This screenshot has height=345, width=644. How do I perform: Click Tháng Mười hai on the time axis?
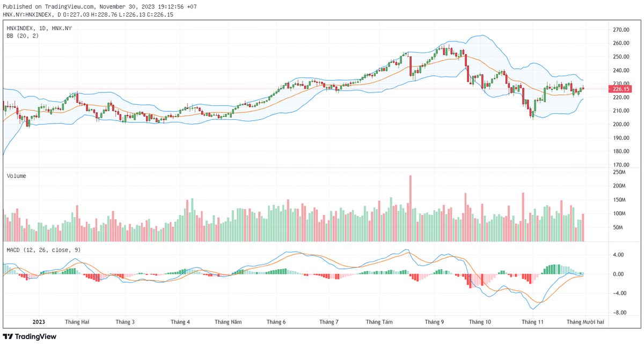point(586,322)
